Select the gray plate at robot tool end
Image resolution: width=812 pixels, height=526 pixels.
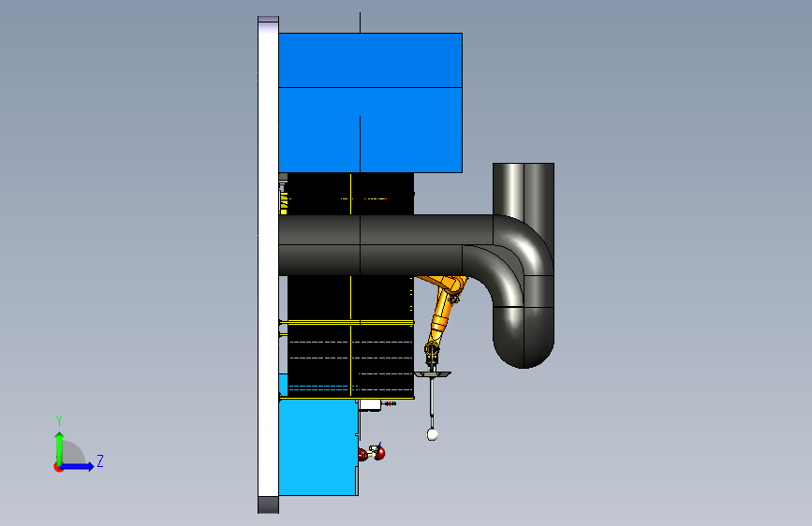[433, 373]
